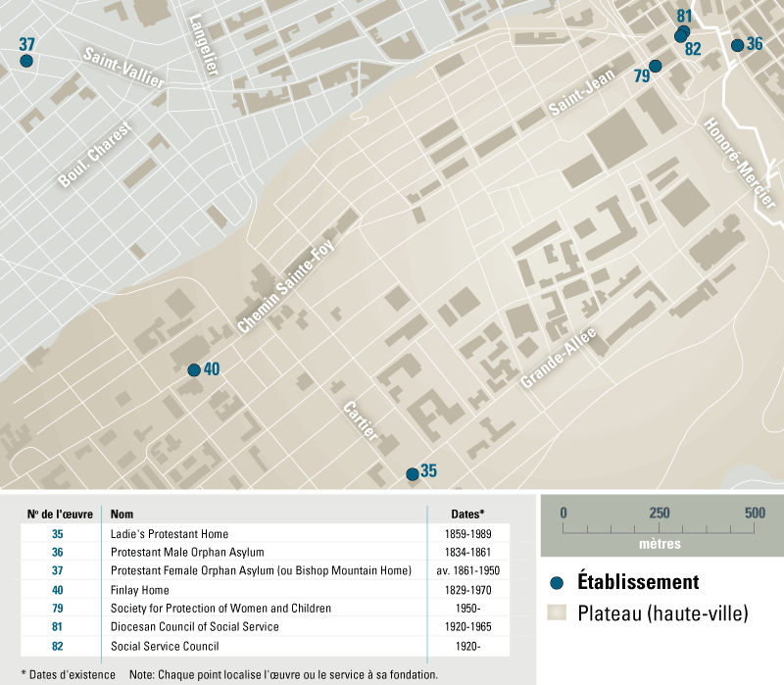This screenshot has height=685, width=784.
Task: Click the marker dot labeled 79
Action: [x=656, y=66]
